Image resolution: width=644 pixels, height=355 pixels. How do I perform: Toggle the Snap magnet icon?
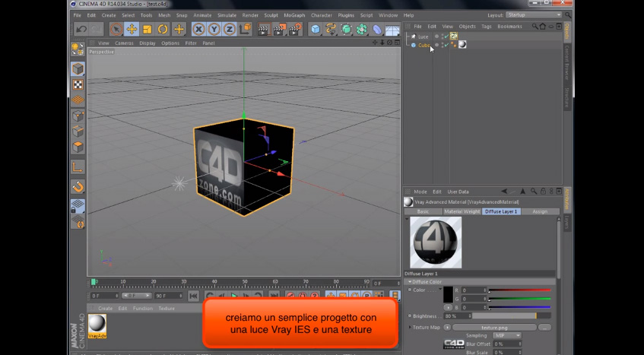pyautogui.click(x=78, y=187)
